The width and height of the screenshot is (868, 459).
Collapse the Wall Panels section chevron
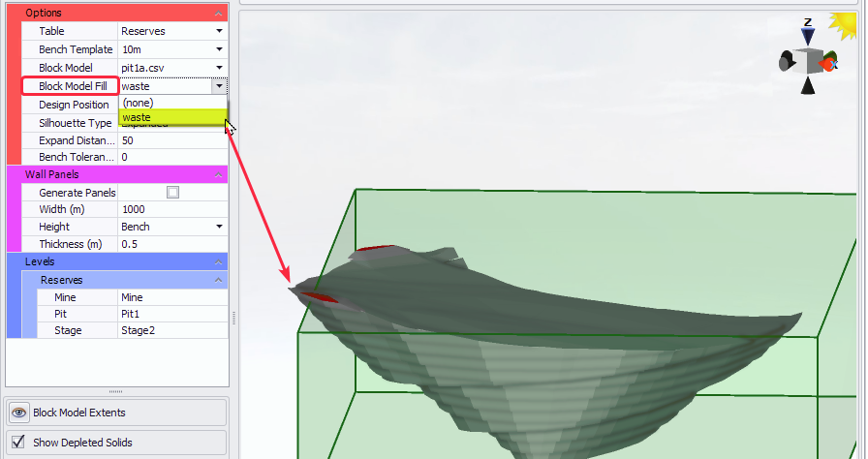218,174
